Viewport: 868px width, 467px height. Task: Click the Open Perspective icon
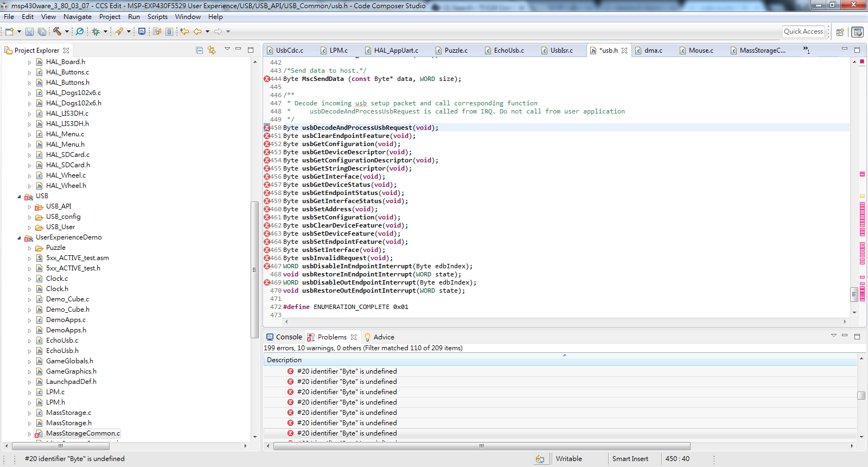pyautogui.click(x=840, y=31)
